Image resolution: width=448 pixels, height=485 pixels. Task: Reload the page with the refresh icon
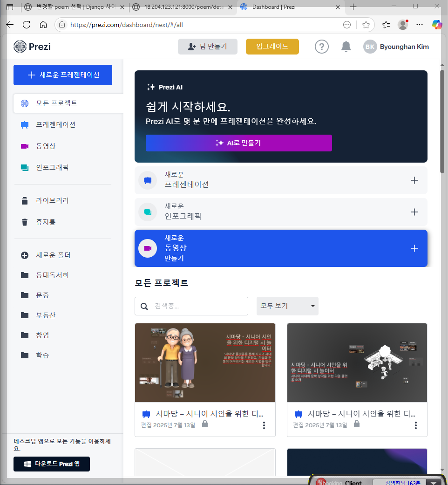tap(27, 25)
